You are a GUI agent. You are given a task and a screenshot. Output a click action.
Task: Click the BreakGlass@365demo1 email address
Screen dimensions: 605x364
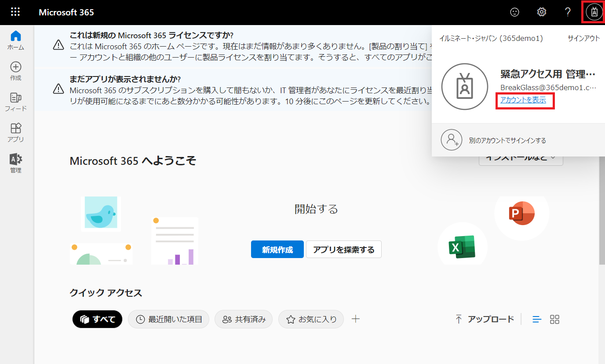(549, 87)
